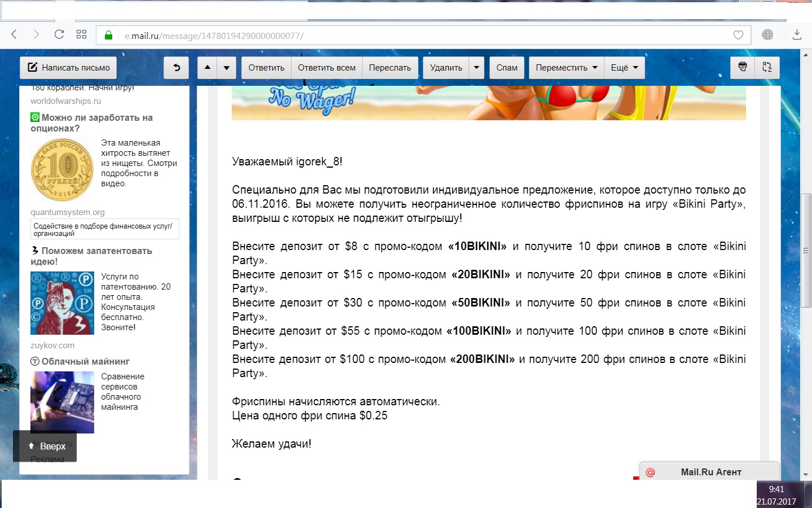The height and width of the screenshot is (508, 812).
Task: Click ad text Эта маленькая хитрость
Action: [x=139, y=163]
